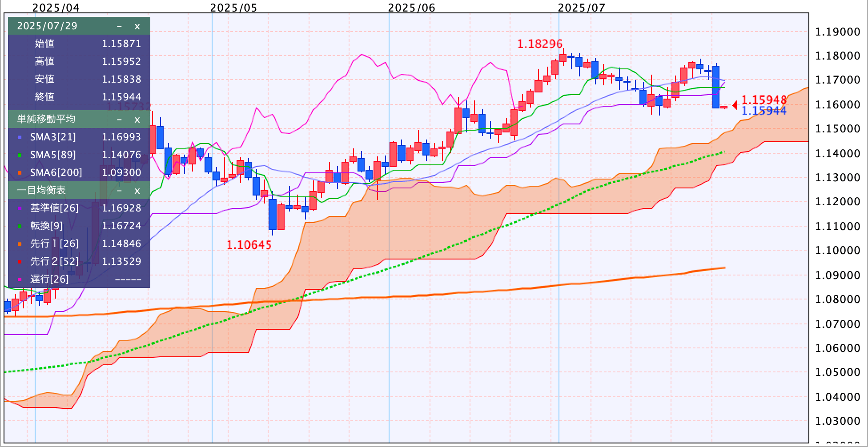Click the 遅行[26] magenta color marker
868x447 pixels.
[20, 280]
